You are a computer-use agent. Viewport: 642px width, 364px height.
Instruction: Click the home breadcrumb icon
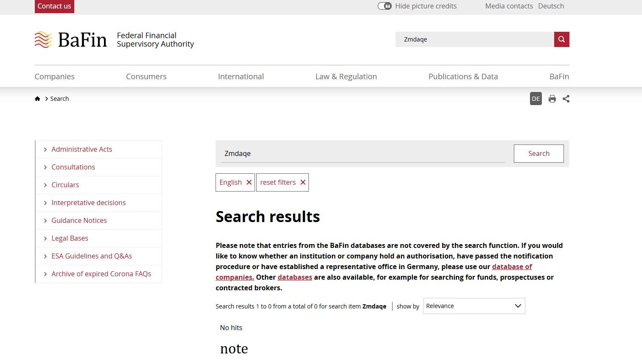[x=37, y=99]
